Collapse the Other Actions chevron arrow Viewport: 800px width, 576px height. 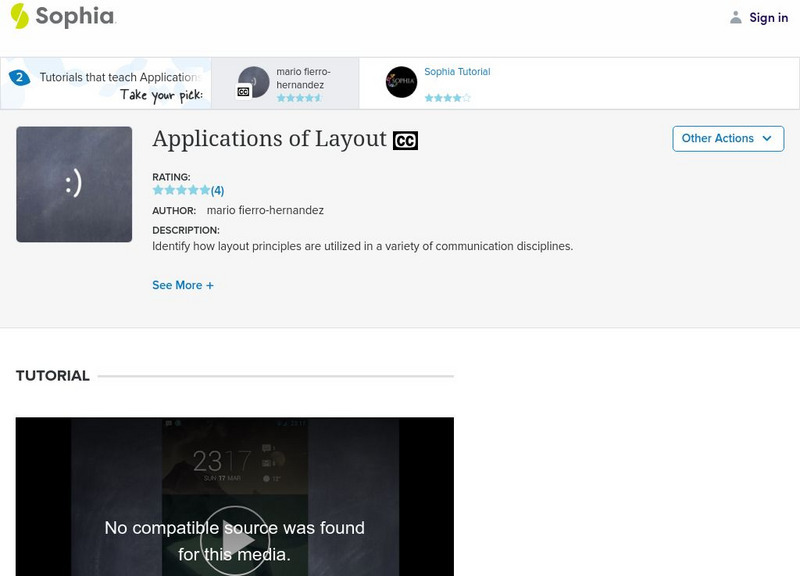[766, 140]
